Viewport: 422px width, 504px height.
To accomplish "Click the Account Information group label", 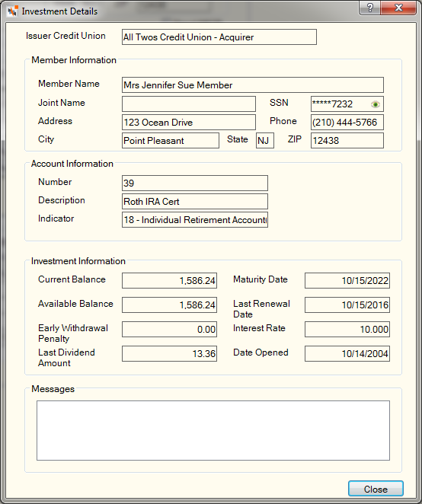I will pyautogui.click(x=72, y=164).
